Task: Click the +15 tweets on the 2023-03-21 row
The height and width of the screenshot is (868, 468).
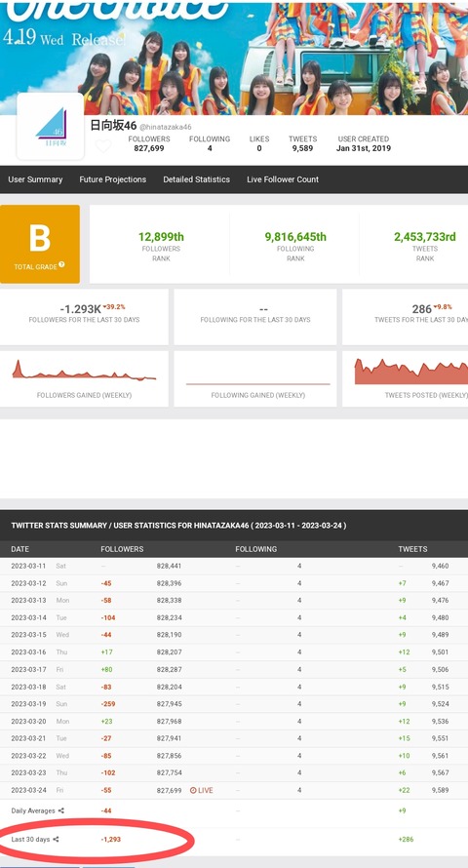Action: pos(404,738)
